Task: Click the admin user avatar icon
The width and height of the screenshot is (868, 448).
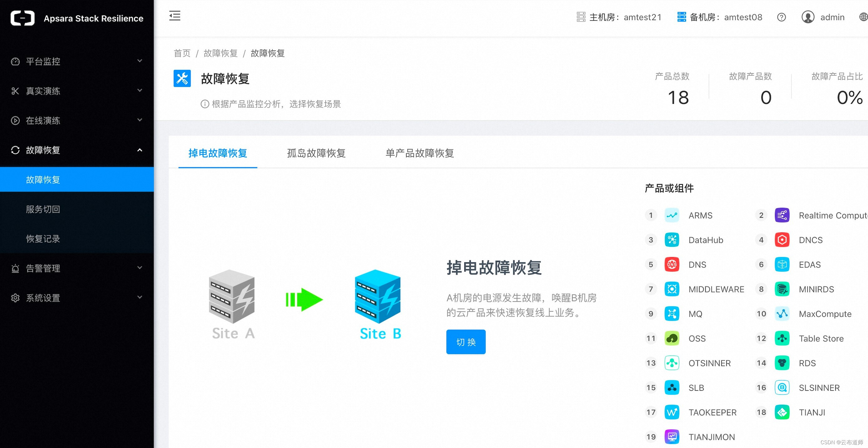Action: pos(807,17)
